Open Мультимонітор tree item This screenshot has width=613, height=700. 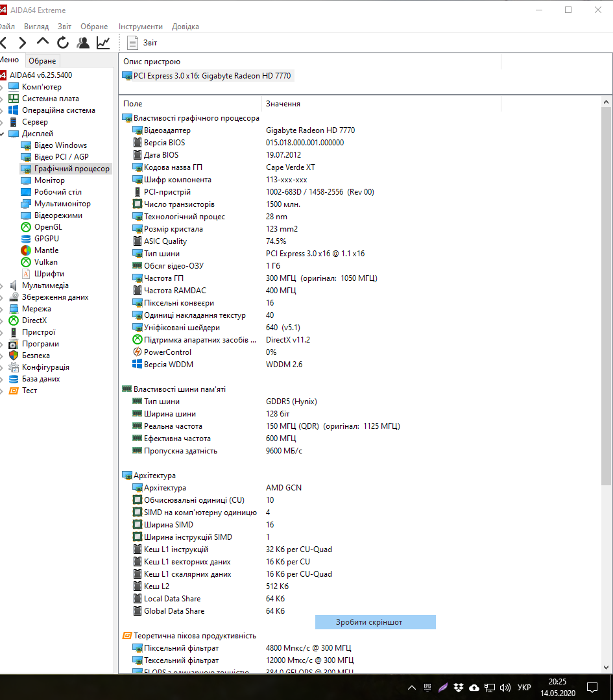click(62, 204)
